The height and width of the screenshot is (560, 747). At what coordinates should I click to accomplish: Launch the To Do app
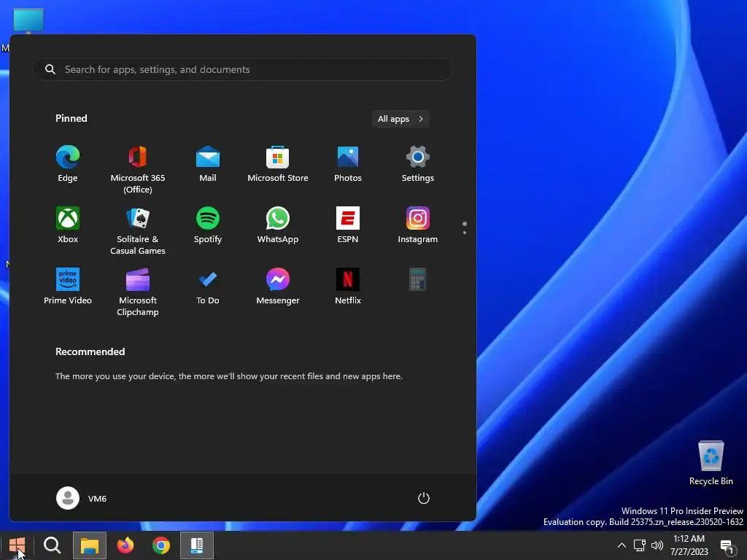point(208,286)
